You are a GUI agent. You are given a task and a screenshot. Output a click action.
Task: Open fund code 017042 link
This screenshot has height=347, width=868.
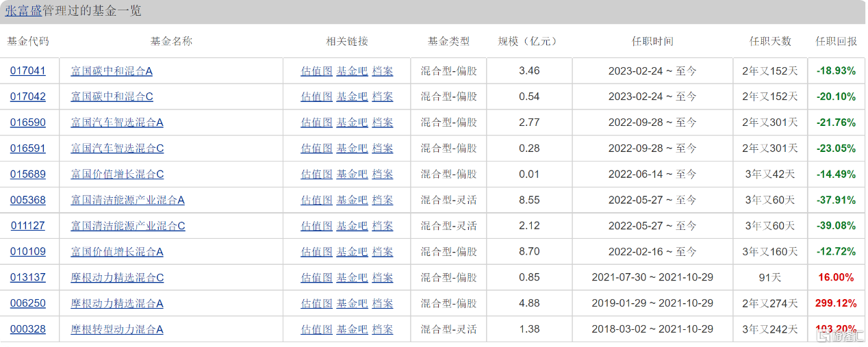tap(28, 97)
